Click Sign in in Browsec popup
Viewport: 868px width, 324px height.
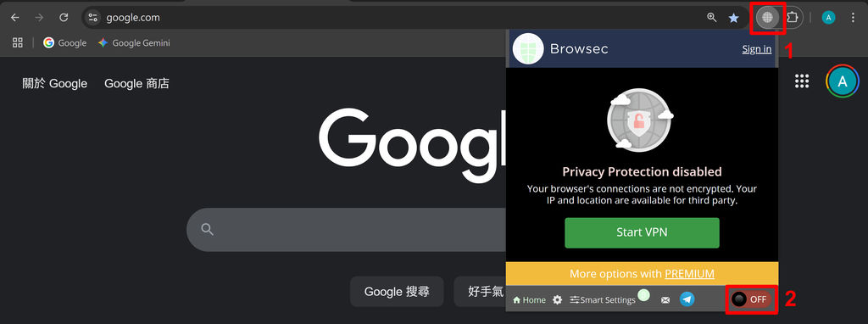(757, 48)
